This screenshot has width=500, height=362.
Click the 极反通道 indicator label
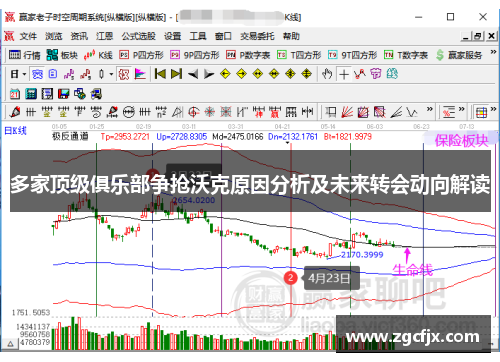(x=70, y=136)
